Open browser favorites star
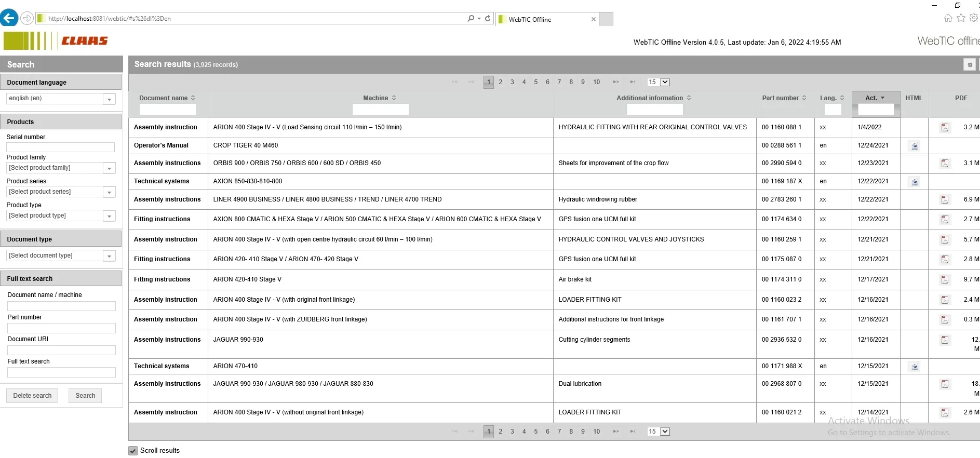 961,18
